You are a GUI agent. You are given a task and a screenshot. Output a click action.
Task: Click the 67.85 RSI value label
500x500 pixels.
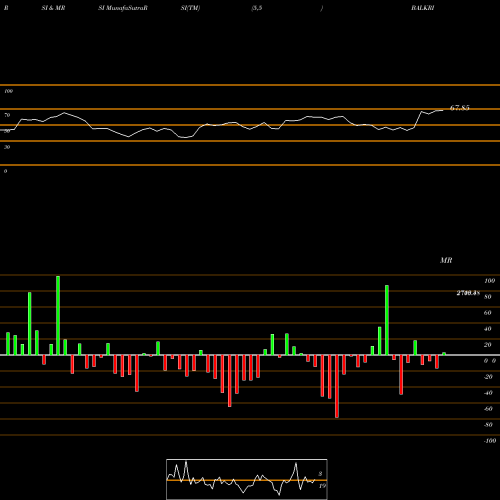pyautogui.click(x=460, y=108)
